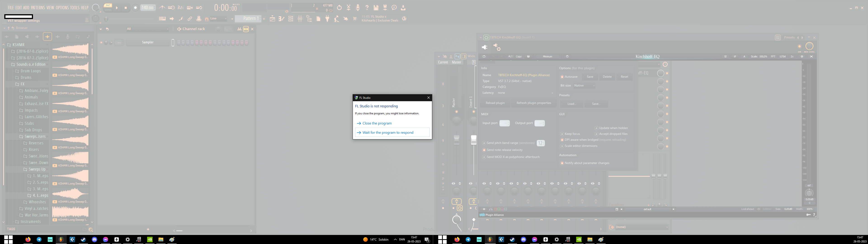This screenshot has width=868, height=244.
Task: Toggle Keep focus option
Action: (x=562, y=134)
